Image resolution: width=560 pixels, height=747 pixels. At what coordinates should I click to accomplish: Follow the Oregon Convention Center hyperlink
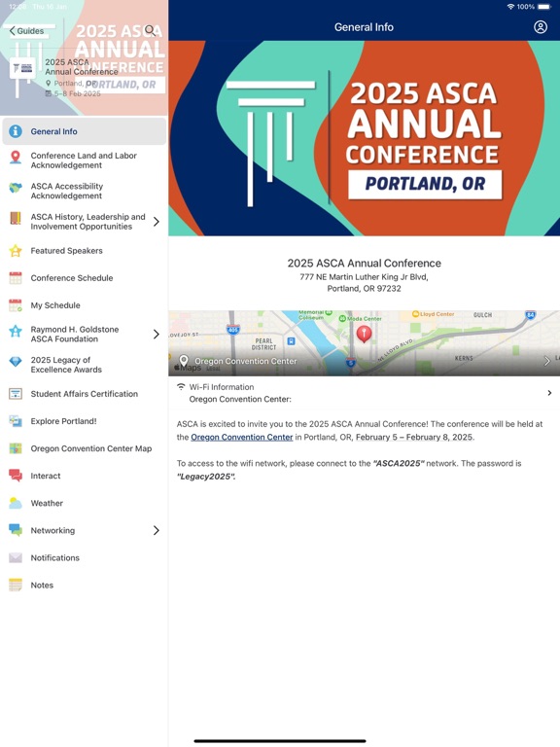click(x=241, y=437)
